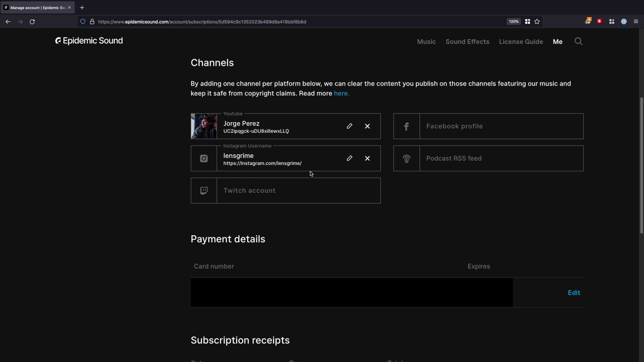The width and height of the screenshot is (644, 362).
Task: Click Edit for payment card details
Action: coord(574,293)
